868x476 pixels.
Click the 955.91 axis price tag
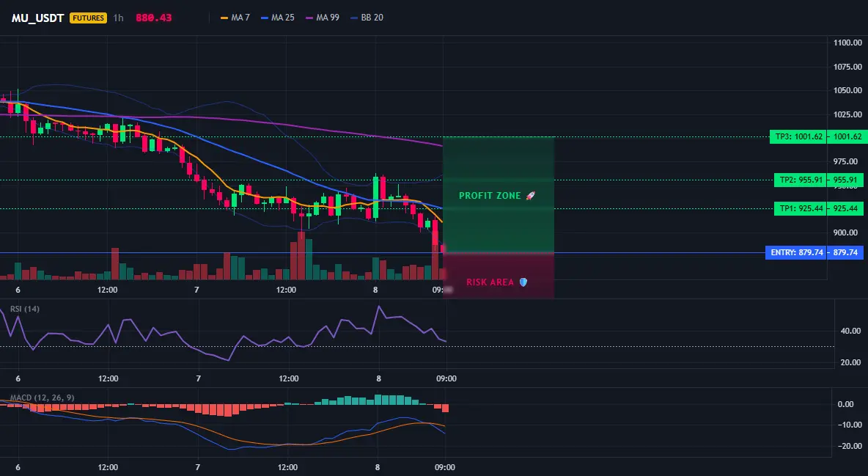coord(845,180)
